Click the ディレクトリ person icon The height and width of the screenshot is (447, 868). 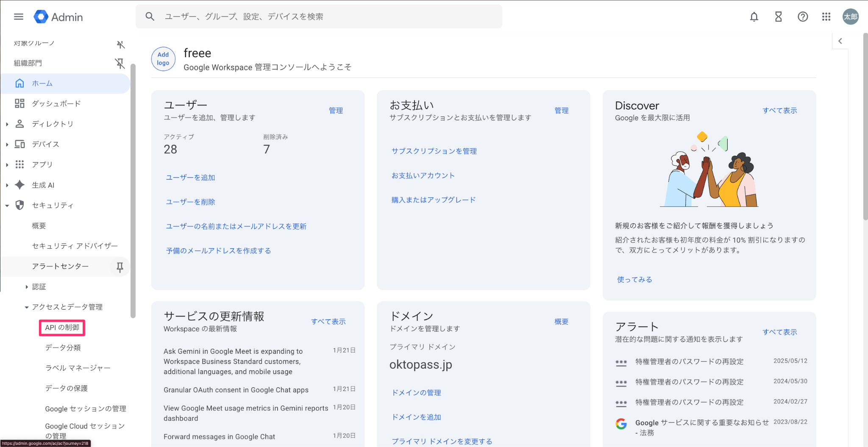tap(19, 124)
